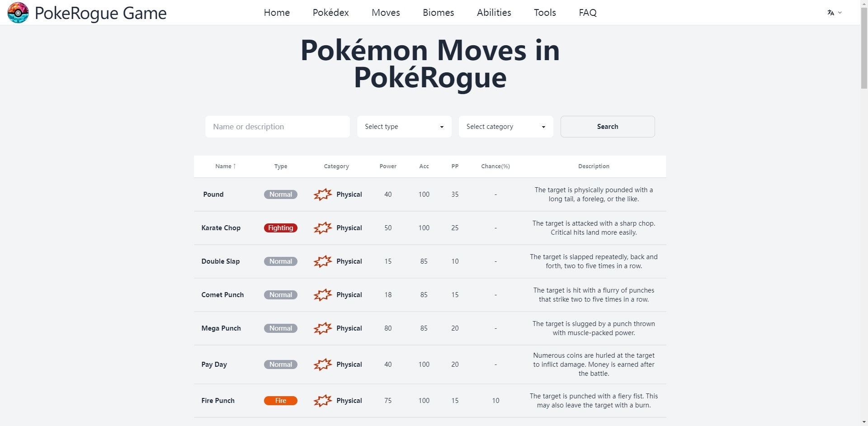
Task: Click the PokeRogue Game logo icon
Action: point(18,13)
